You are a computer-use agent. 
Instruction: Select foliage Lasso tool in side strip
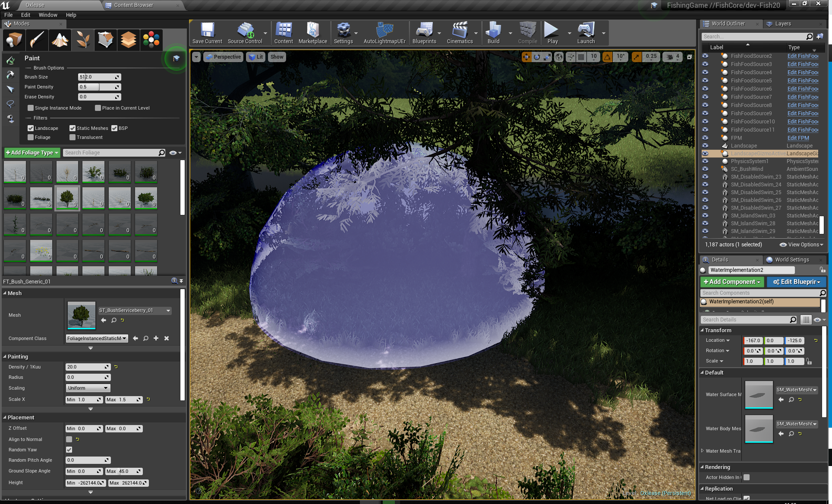(x=10, y=104)
